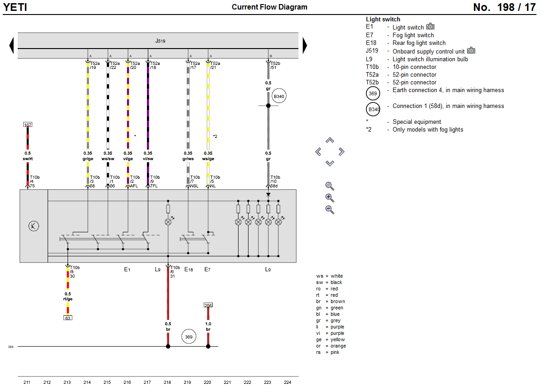Follow the 107 track reference box
Image resolution: width=541 pixels, height=392 pixels.
(x=28, y=125)
